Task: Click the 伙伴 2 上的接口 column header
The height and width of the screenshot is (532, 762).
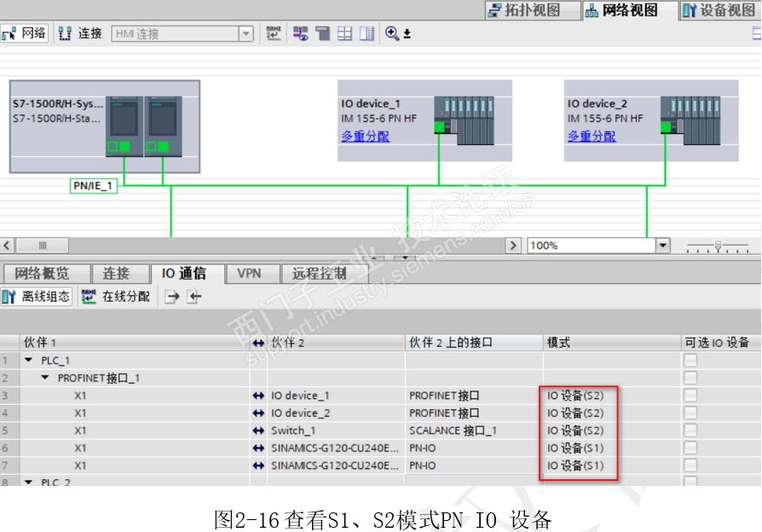Action: [474, 343]
